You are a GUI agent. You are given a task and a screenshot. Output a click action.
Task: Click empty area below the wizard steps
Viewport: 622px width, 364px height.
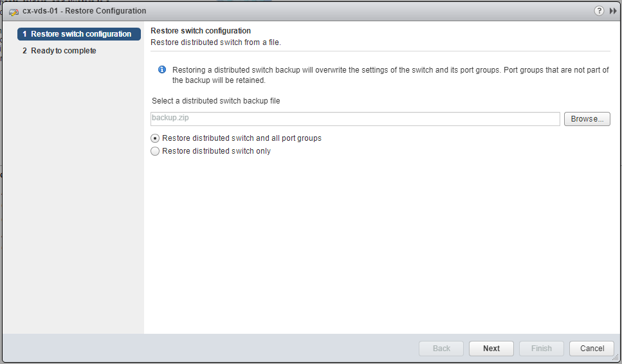click(x=73, y=193)
